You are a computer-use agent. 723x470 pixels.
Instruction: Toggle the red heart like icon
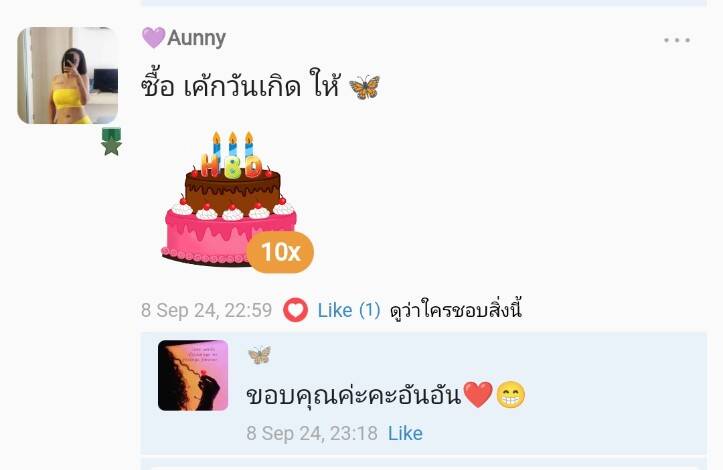click(x=296, y=309)
